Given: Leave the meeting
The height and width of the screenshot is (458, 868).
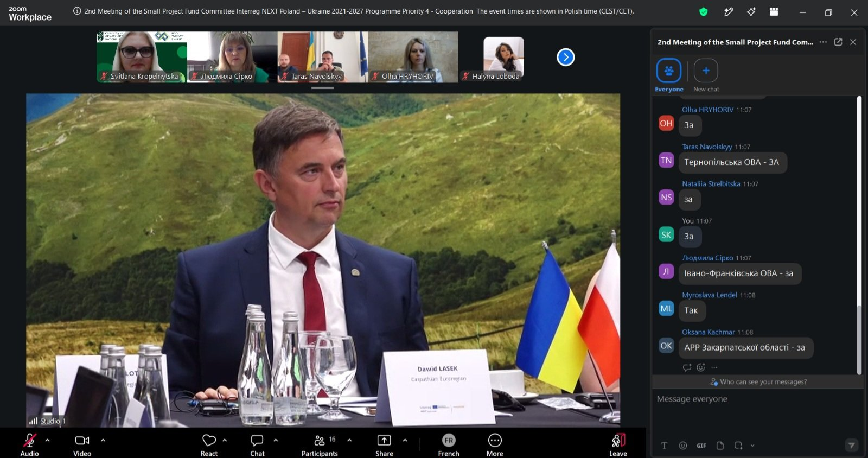Looking at the screenshot, I should [618, 444].
